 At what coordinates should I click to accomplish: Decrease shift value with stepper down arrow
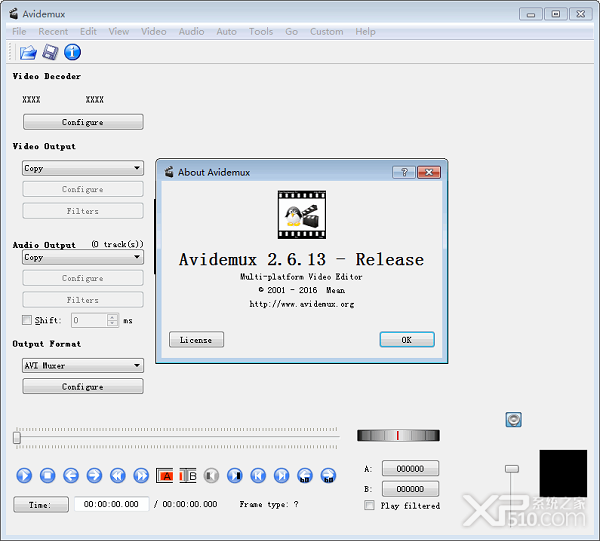click(x=112, y=323)
